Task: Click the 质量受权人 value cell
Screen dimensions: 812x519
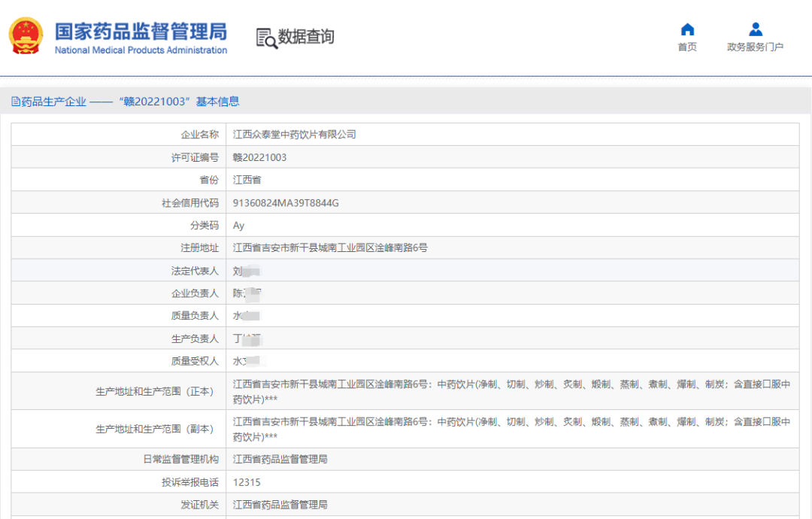Action: tap(513, 361)
